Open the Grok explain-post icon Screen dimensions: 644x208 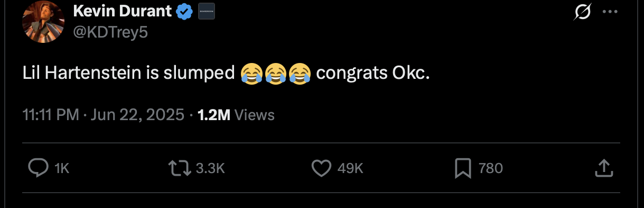(x=582, y=13)
